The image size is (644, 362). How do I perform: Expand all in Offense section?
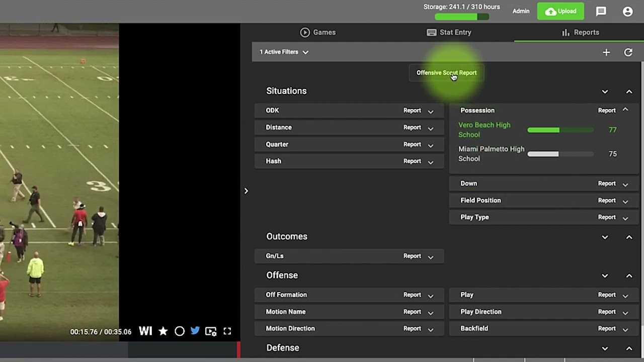[x=605, y=276]
